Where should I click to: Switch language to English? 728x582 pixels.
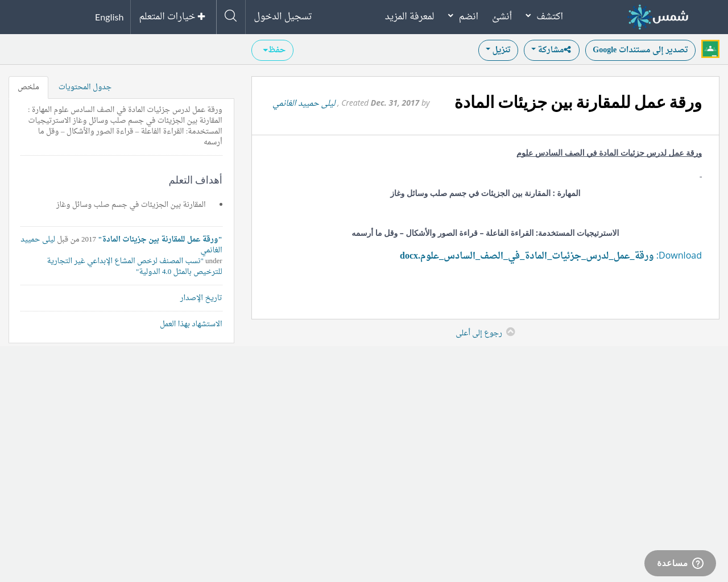tap(109, 17)
